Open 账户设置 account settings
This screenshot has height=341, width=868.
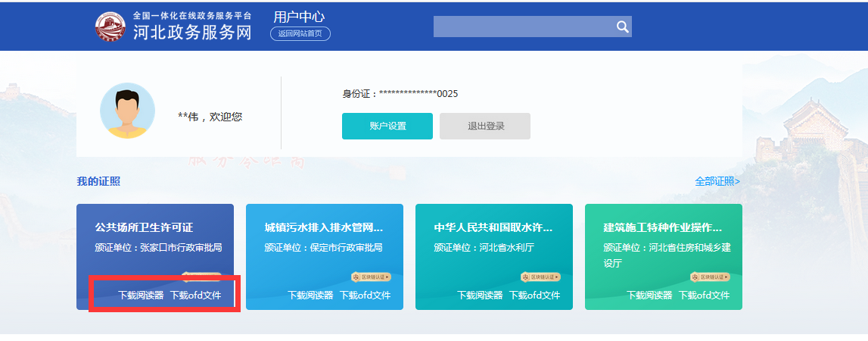point(387,126)
